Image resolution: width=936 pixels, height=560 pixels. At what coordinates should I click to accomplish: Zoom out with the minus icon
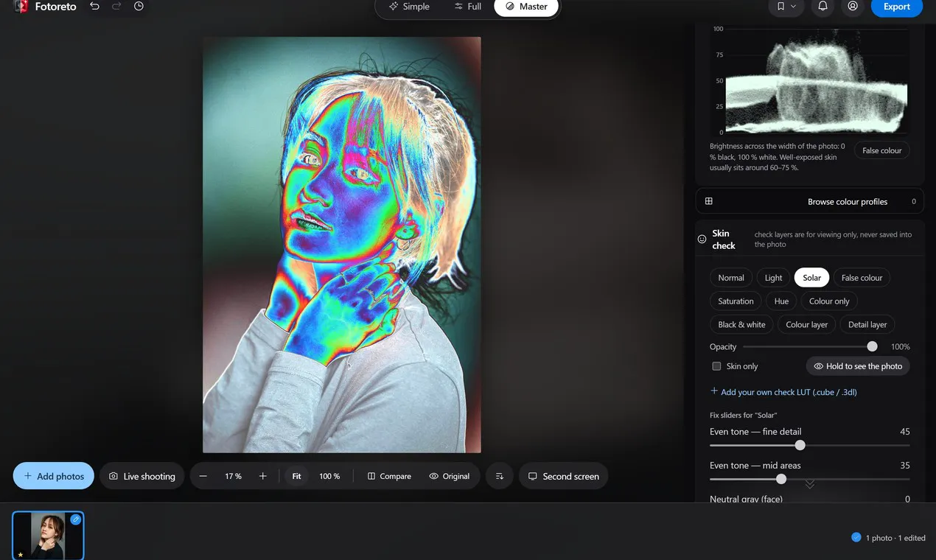(x=203, y=476)
